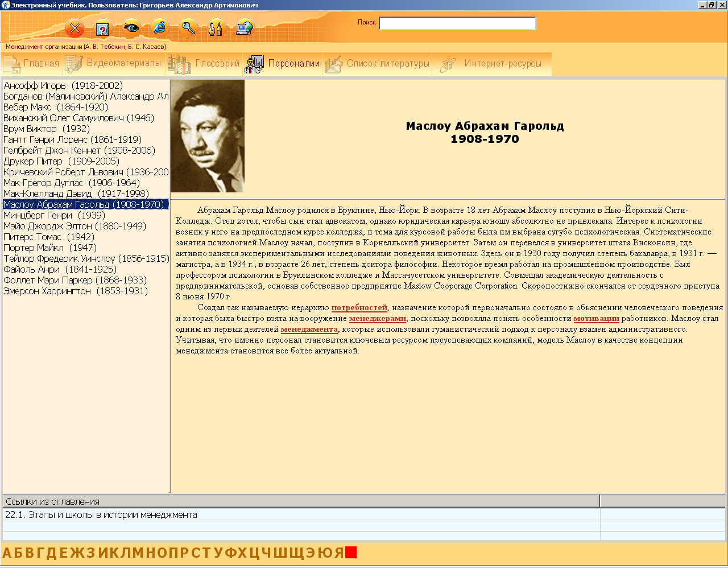Follow the потребностей hyperlink

coord(359,308)
